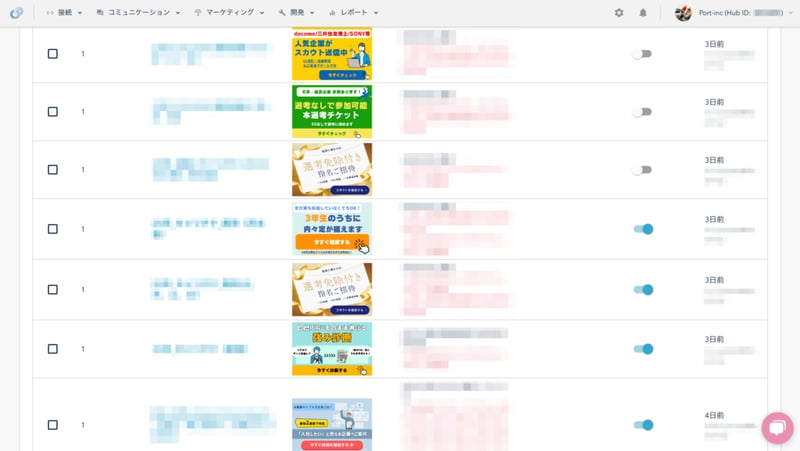
Task: Open the 3年生のうちに内々定が狙えます banner thumbnail
Action: coord(332,229)
